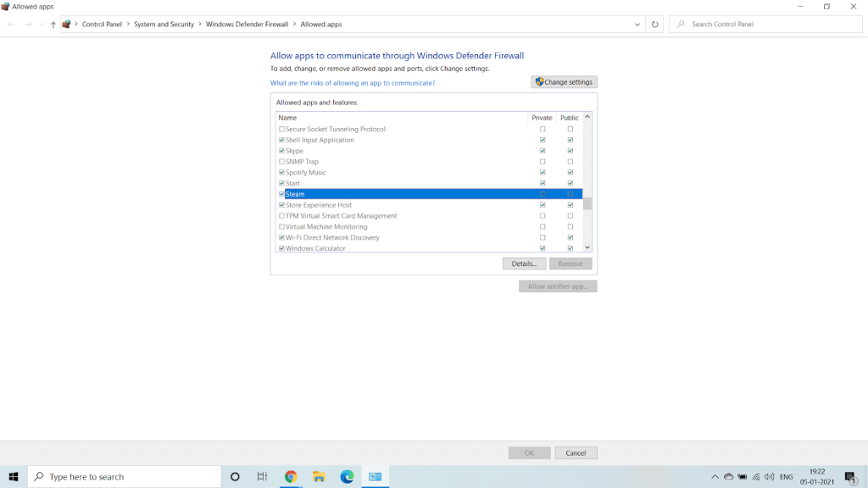Enable the Secure Socket Tunneling Protocol checkbox
The image size is (868, 488).
coord(282,129)
